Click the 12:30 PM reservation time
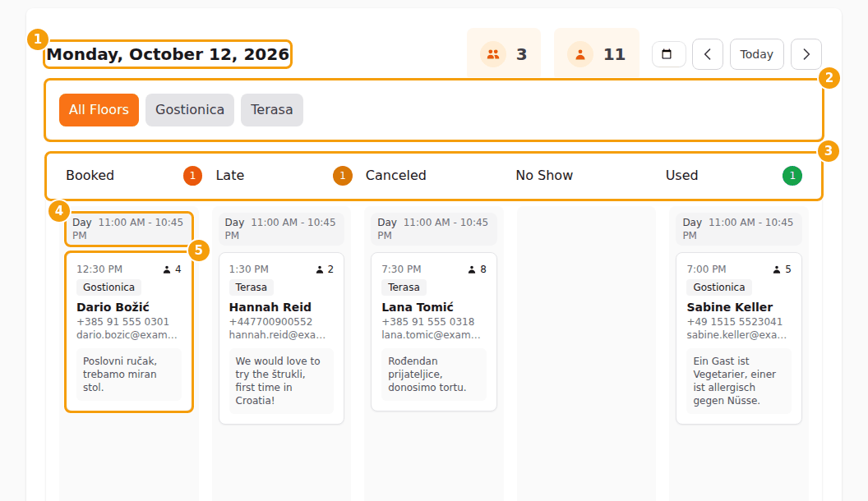Screen dimensions: 868x501 click(99, 269)
